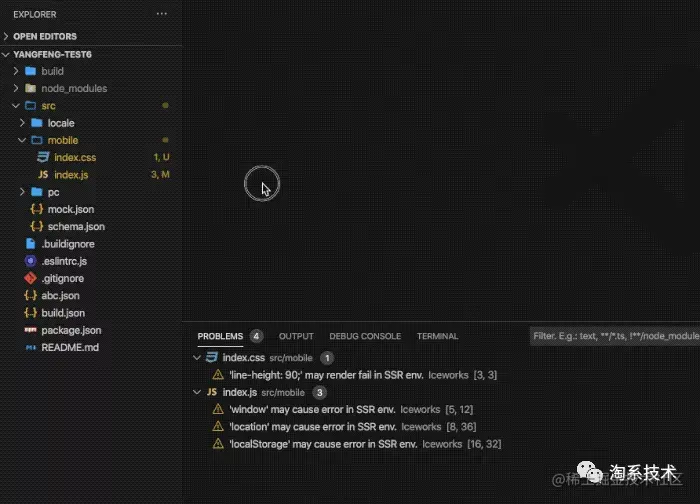700x504 pixels.
Task: Open README.md file
Action: 70,347
